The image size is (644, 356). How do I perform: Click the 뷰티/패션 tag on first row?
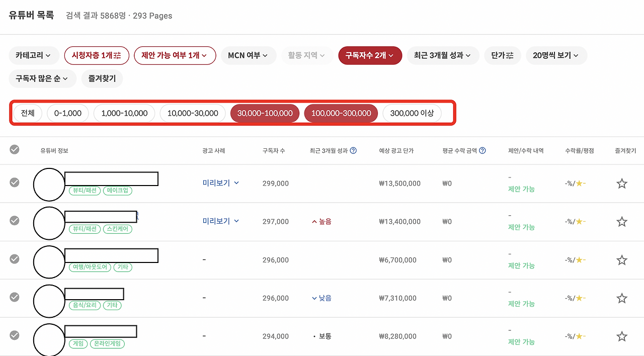click(84, 191)
